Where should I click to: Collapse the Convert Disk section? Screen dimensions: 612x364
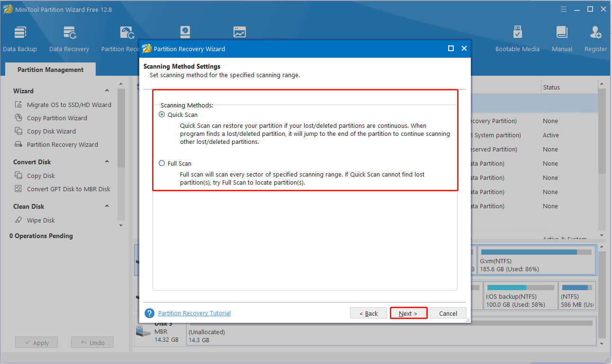[107, 162]
